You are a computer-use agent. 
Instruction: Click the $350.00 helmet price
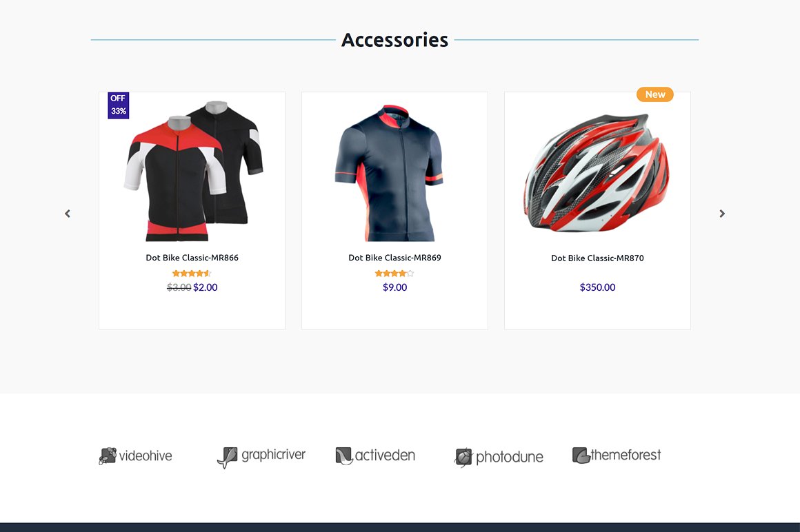pos(597,287)
